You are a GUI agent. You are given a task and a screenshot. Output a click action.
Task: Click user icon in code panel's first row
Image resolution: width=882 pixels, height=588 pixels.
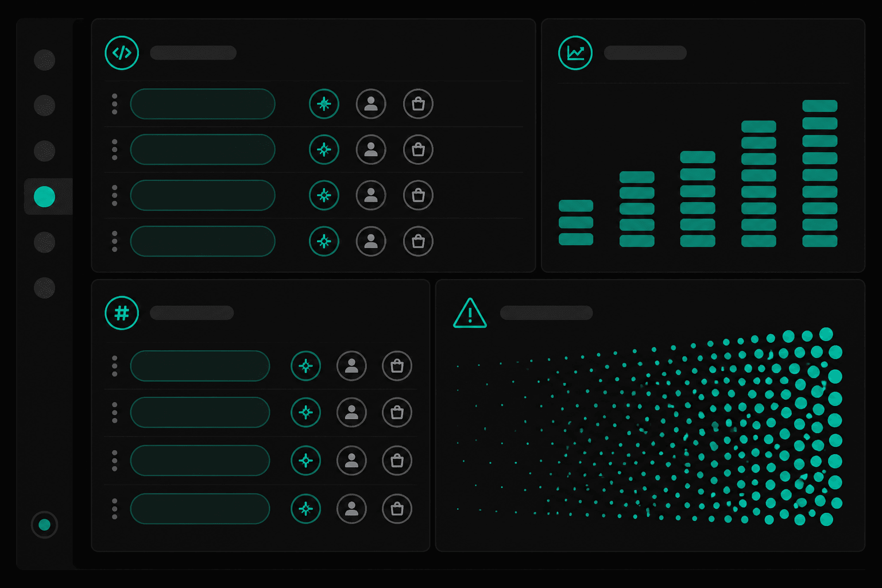[x=371, y=104]
